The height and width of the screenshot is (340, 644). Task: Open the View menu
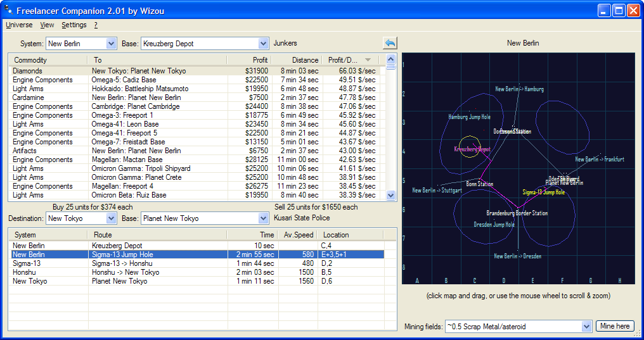pos(47,25)
